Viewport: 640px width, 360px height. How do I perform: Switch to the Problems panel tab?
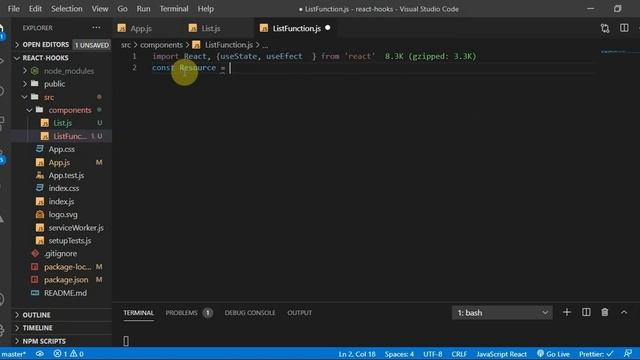(x=189, y=313)
